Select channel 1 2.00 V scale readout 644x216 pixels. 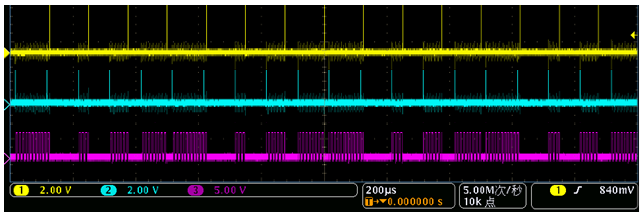[x=55, y=191]
